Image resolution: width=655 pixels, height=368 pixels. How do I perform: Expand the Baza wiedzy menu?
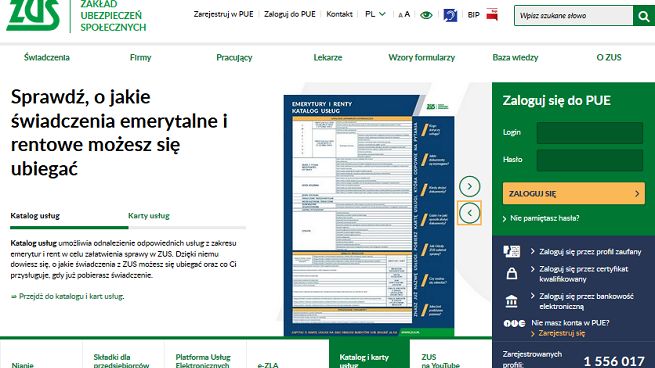(x=515, y=57)
